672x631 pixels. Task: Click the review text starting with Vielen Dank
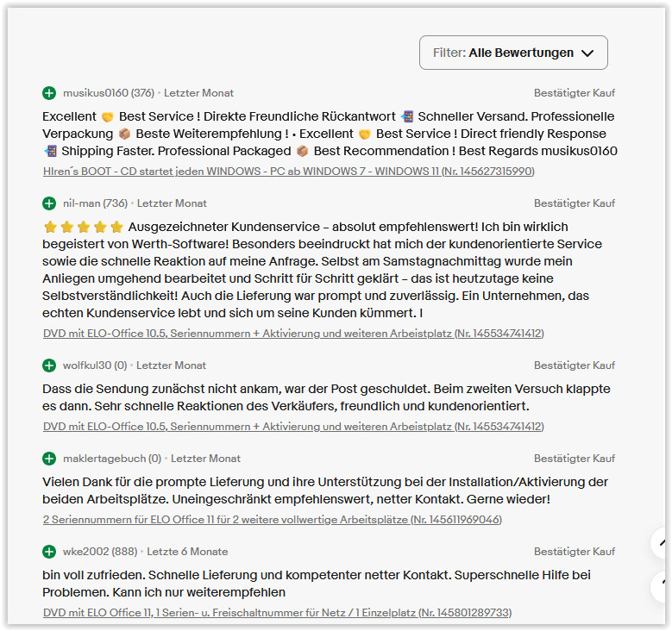325,490
